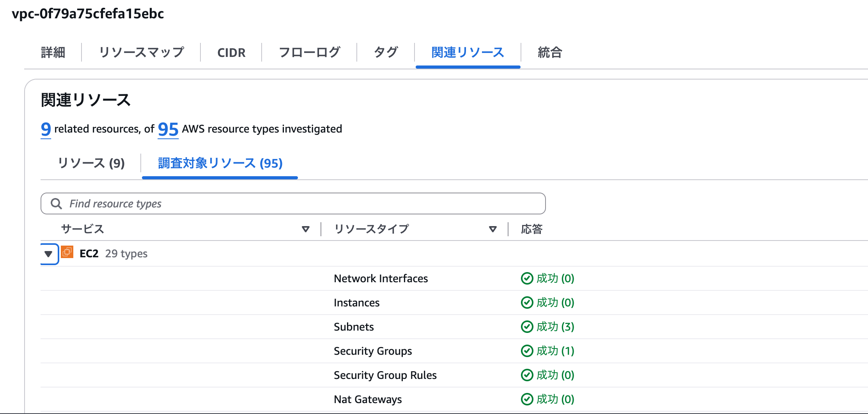Select the 関連リソース tab
This screenshot has width=868, height=414.
[468, 52]
